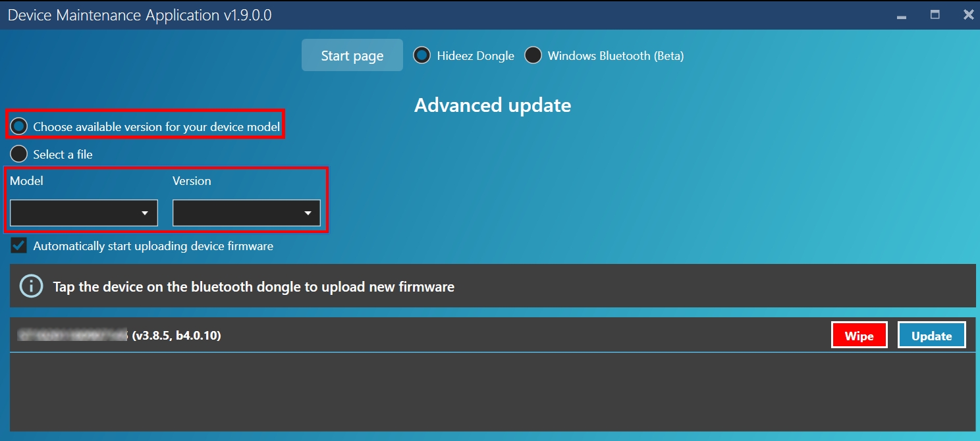Click the application title bar text
The image size is (980, 441).
140,15
